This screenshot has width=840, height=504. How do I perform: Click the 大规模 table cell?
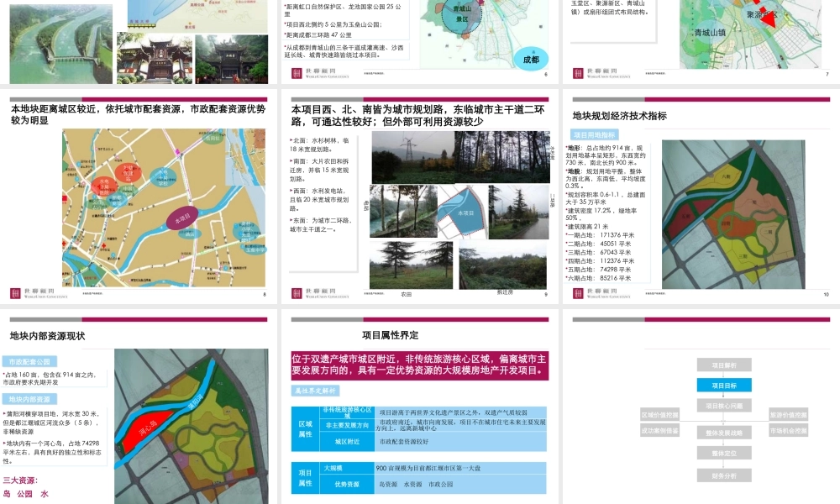(347, 468)
